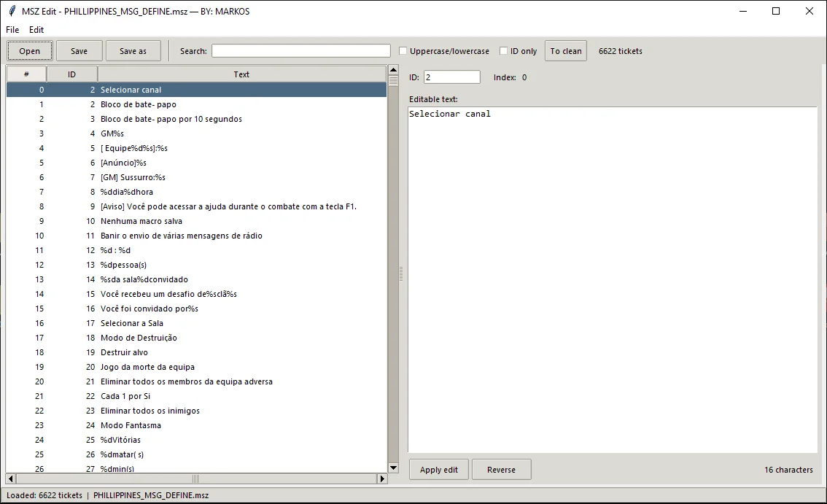The width and height of the screenshot is (827, 504).
Task: Select the row 'Jogo da morte da equipa'
Action: [x=196, y=368]
